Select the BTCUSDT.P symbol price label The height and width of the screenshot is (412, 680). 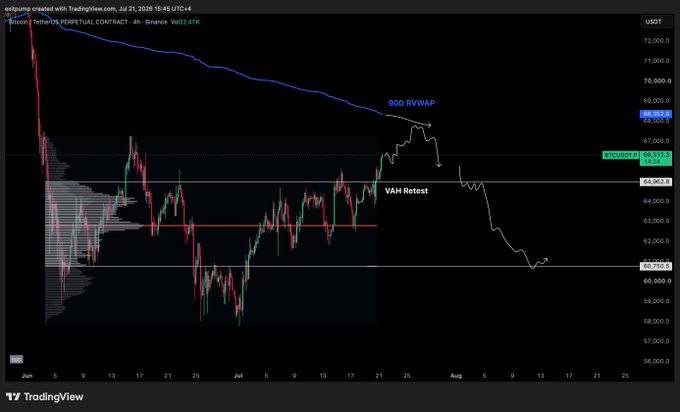pos(621,155)
